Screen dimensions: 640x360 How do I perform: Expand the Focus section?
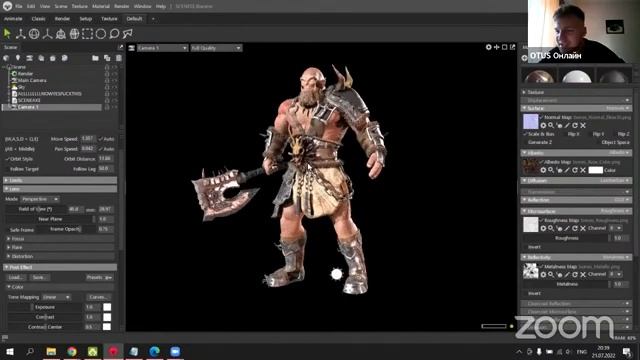tap(60, 238)
